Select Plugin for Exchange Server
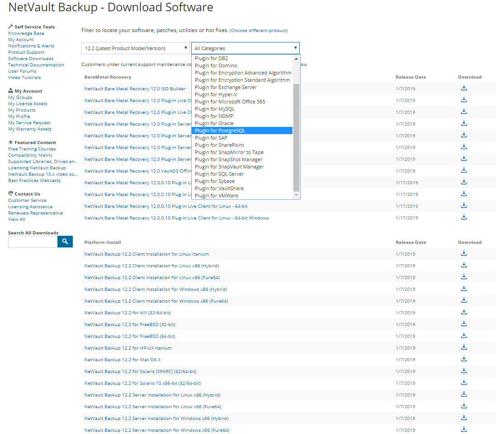 [242, 87]
